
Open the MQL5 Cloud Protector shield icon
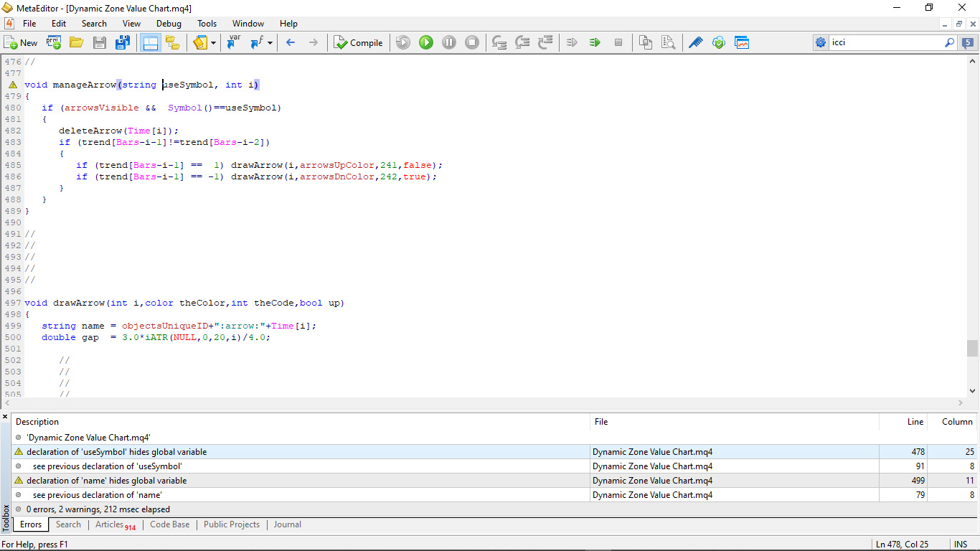point(718,43)
